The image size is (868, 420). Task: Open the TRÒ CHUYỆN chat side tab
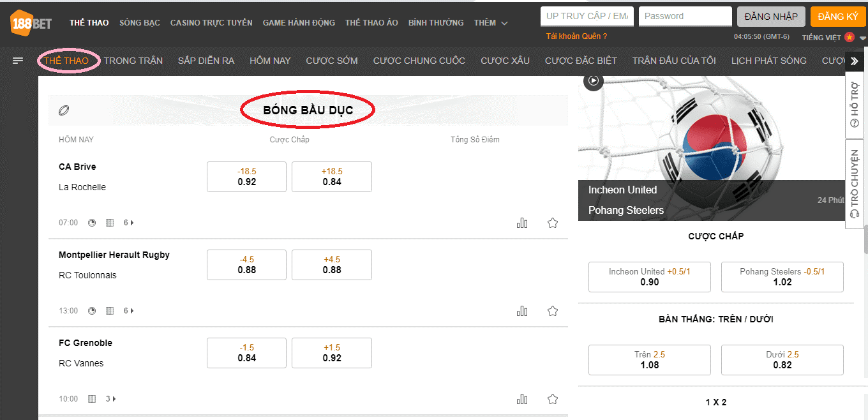point(855,184)
